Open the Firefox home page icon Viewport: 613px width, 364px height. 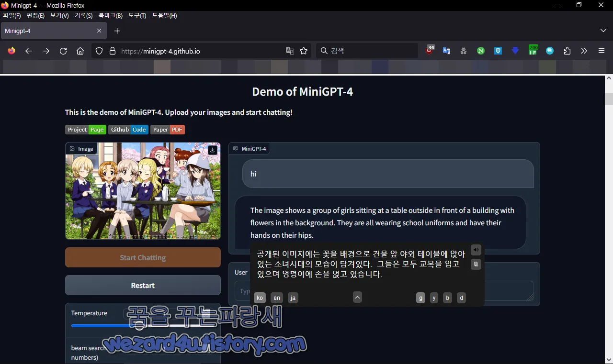[x=80, y=51]
